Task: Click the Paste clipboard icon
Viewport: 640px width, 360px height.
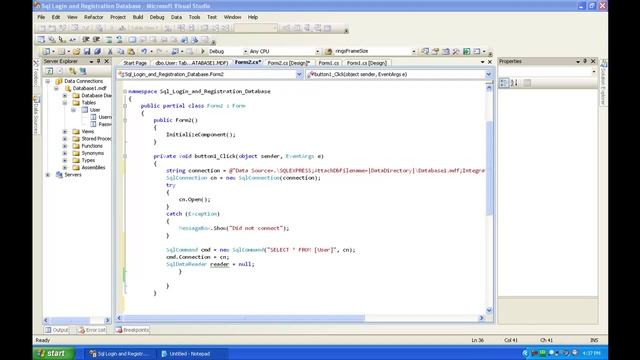Action: click(x=131, y=51)
